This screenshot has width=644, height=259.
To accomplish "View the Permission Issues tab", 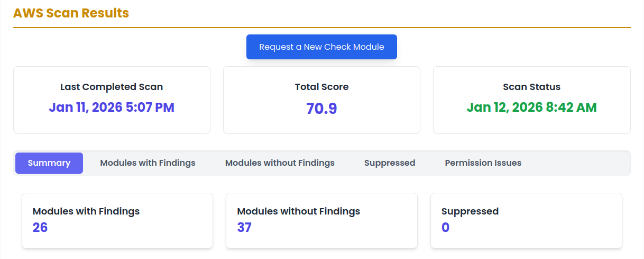I will click(x=483, y=163).
